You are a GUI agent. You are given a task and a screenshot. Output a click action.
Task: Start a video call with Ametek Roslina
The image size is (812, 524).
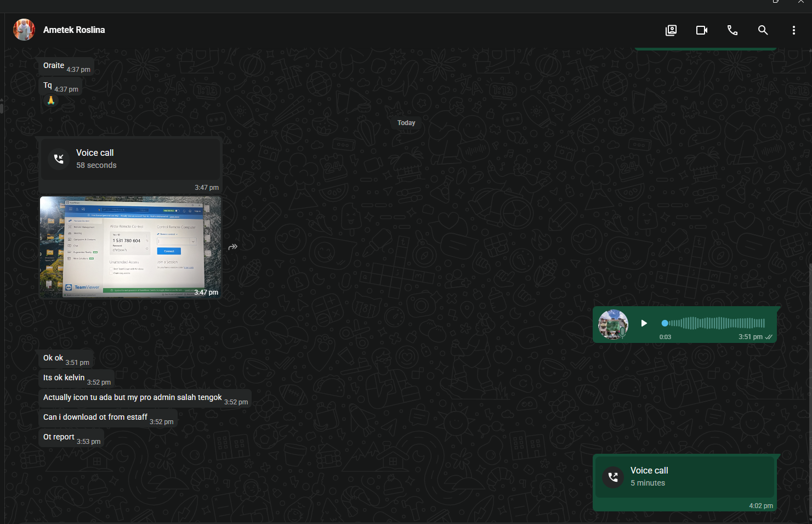701,30
